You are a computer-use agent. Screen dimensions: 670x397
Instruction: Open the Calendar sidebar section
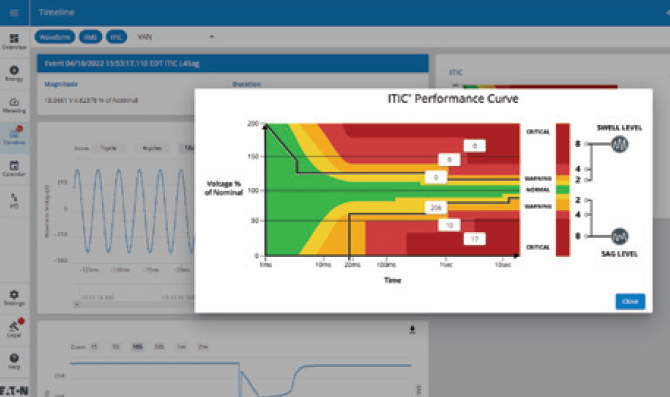tap(14, 168)
